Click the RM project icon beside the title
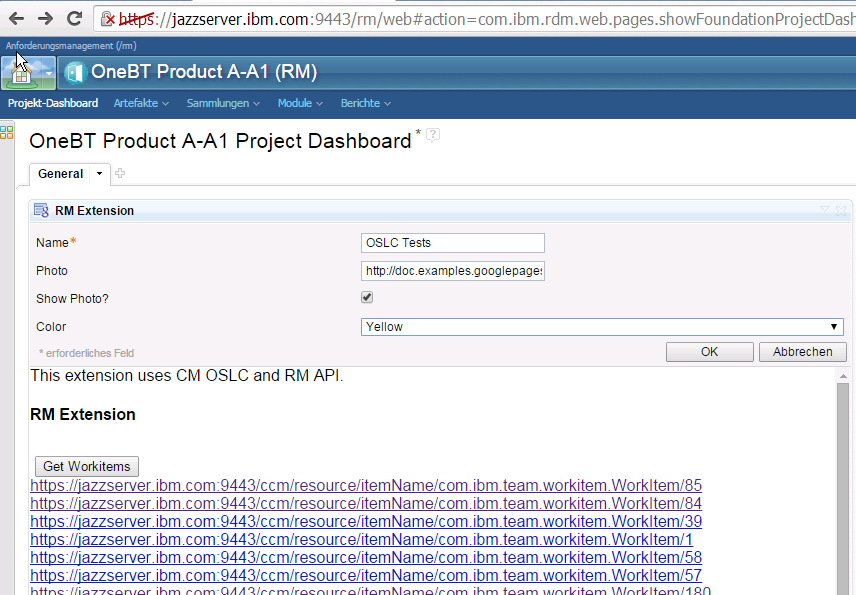The width and height of the screenshot is (856, 595). tap(75, 72)
